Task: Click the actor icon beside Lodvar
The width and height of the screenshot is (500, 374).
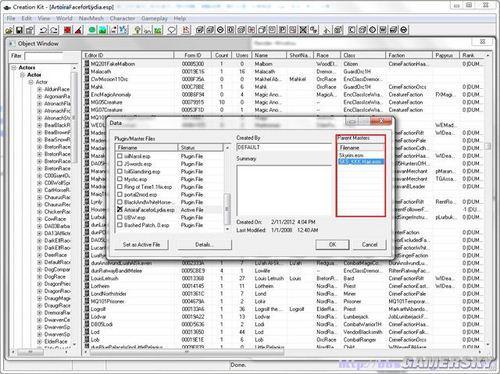Action: (87, 317)
